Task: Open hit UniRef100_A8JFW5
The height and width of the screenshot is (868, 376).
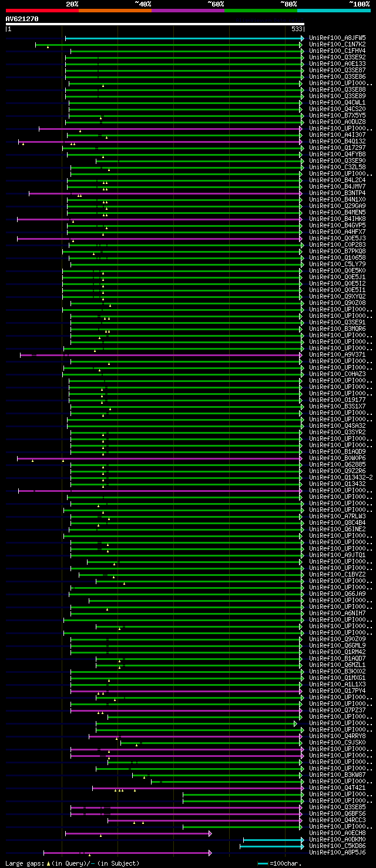Action: pos(337,38)
